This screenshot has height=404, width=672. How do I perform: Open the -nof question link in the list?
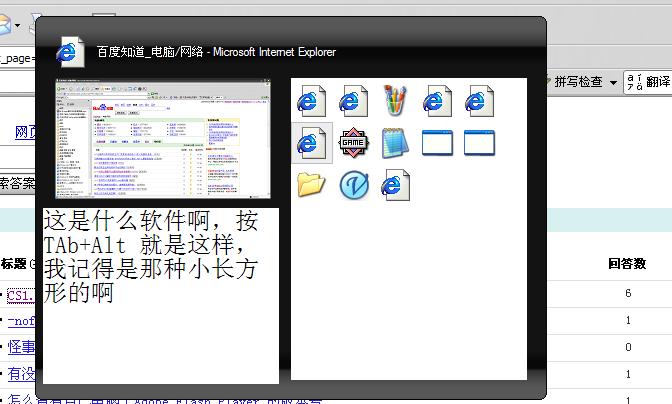pyautogui.click(x=21, y=321)
